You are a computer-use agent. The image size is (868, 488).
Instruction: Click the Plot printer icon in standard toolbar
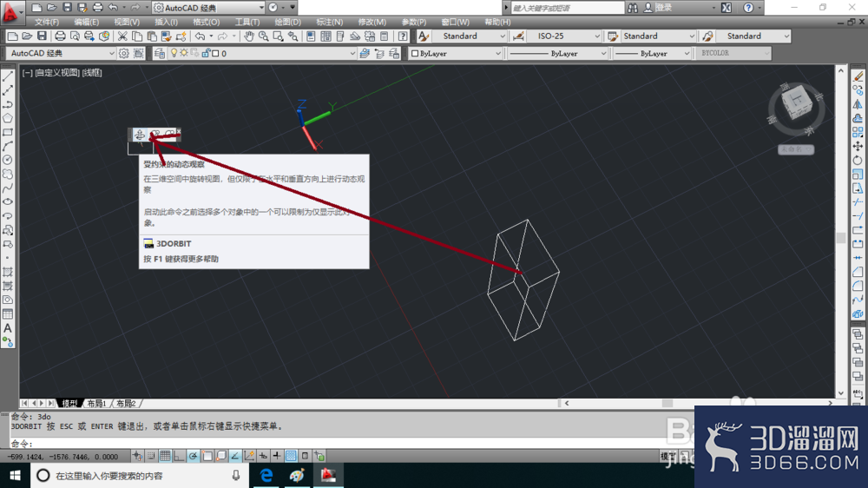pyautogui.click(x=60, y=36)
